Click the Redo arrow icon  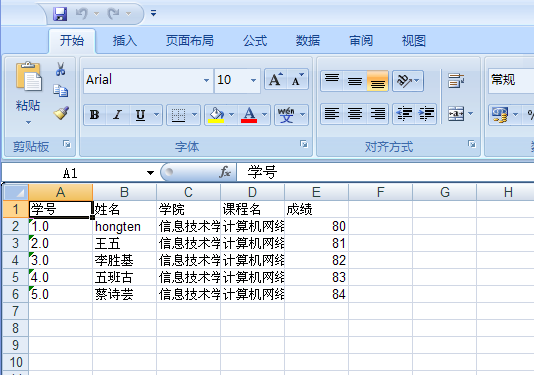click(x=114, y=13)
